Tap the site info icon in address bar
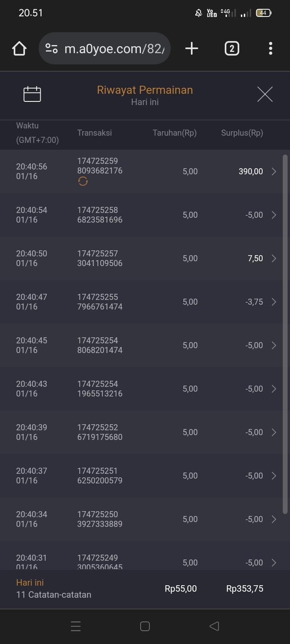290x644 pixels. (52, 49)
